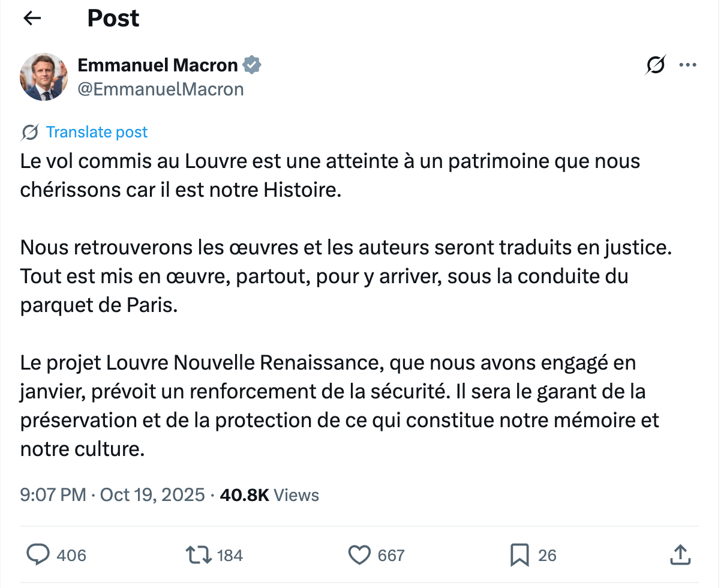The width and height of the screenshot is (727, 588).
Task: Click the Emmanuel Macron display name
Action: click(x=158, y=65)
